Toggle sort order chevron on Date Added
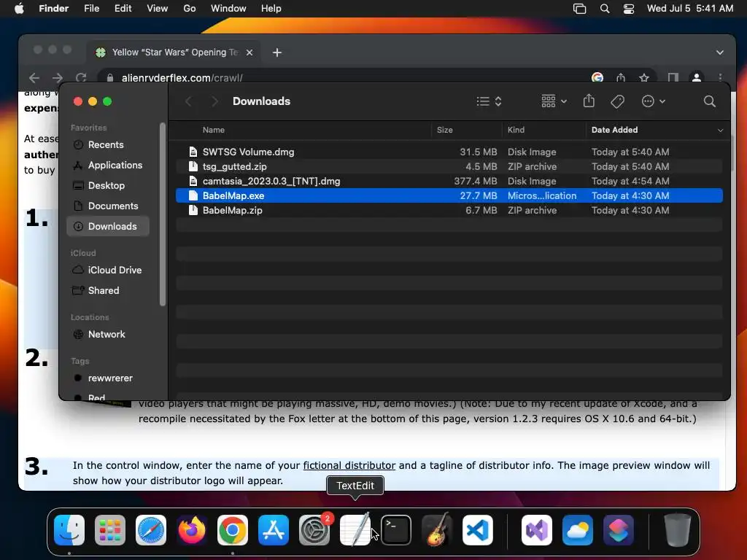This screenshot has width=747, height=560. point(720,130)
